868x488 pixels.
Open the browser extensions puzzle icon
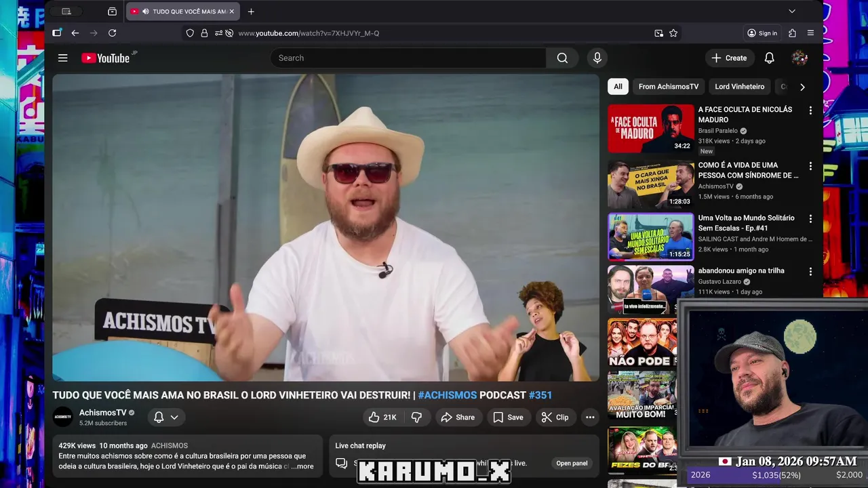[x=792, y=33]
